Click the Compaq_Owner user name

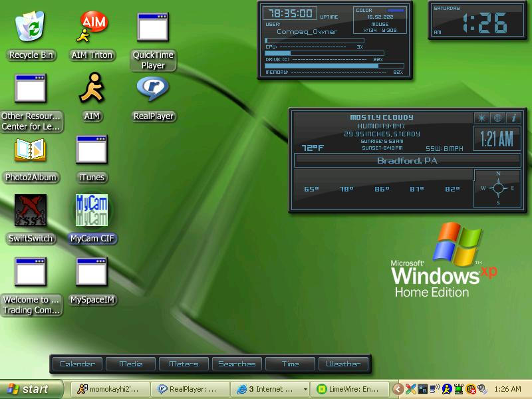click(307, 32)
